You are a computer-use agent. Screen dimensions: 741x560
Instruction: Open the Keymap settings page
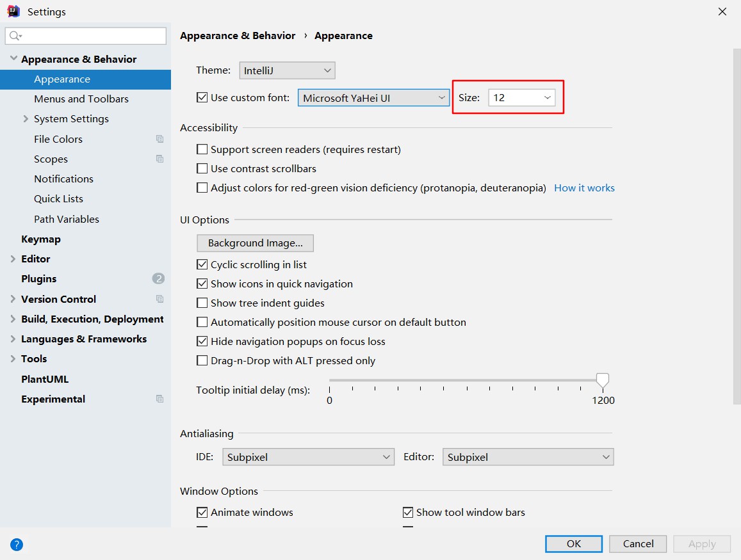click(x=41, y=239)
